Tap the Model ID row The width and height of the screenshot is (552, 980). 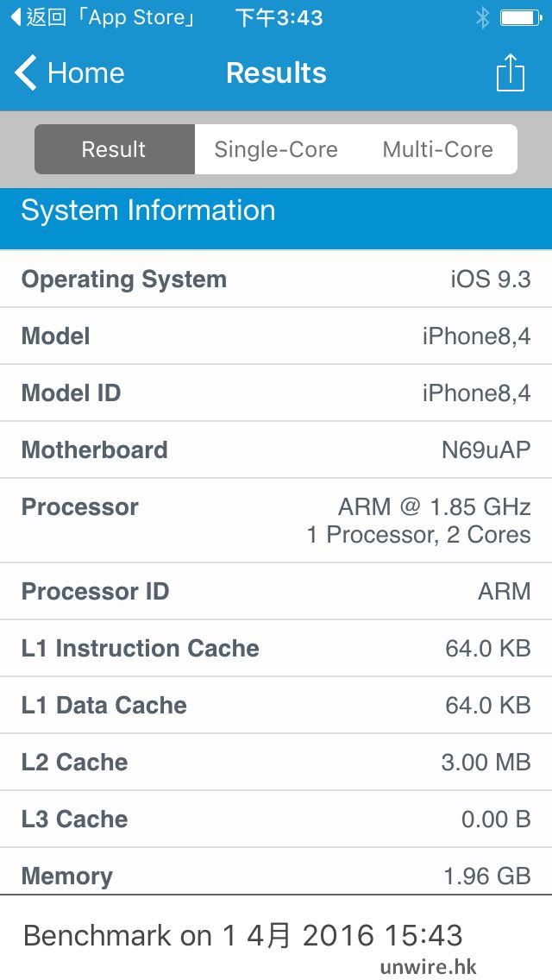[276, 393]
